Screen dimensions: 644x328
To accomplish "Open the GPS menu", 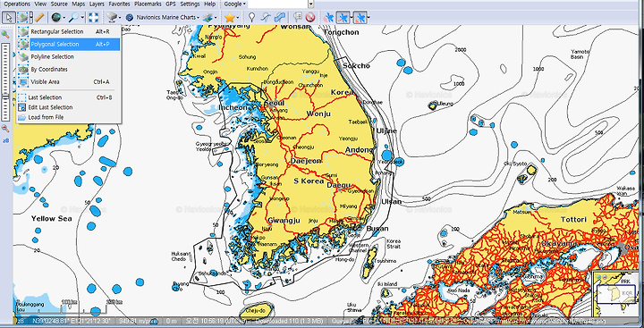I will (x=171, y=4).
